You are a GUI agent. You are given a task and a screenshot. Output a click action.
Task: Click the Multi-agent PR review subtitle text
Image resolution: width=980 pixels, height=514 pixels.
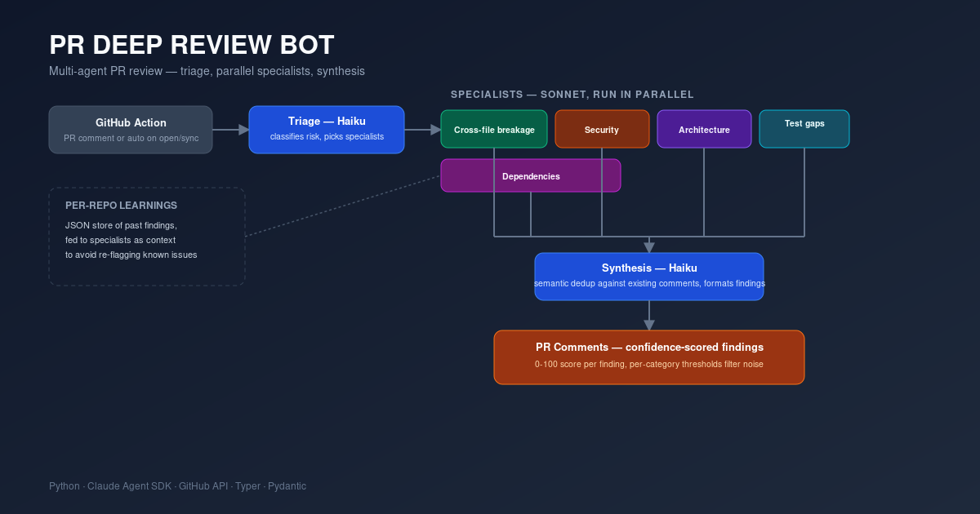207,72
